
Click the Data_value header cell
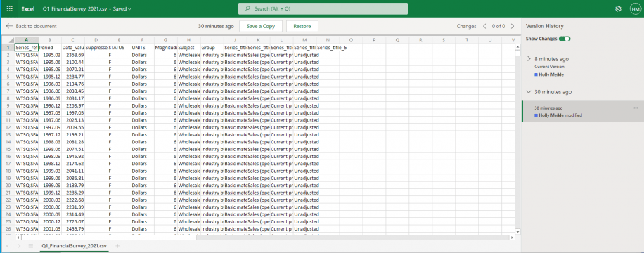pos(72,47)
